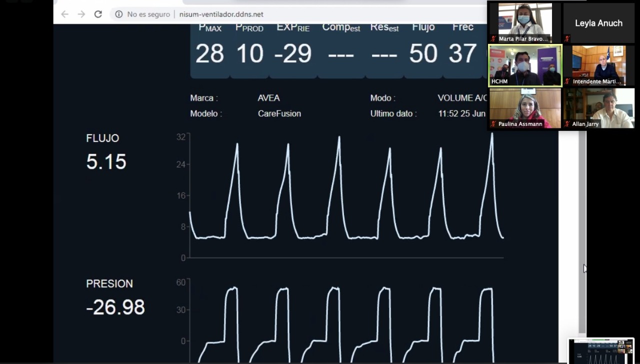Click the AVEA brand text
This screenshot has width=640, height=364.
268,98
